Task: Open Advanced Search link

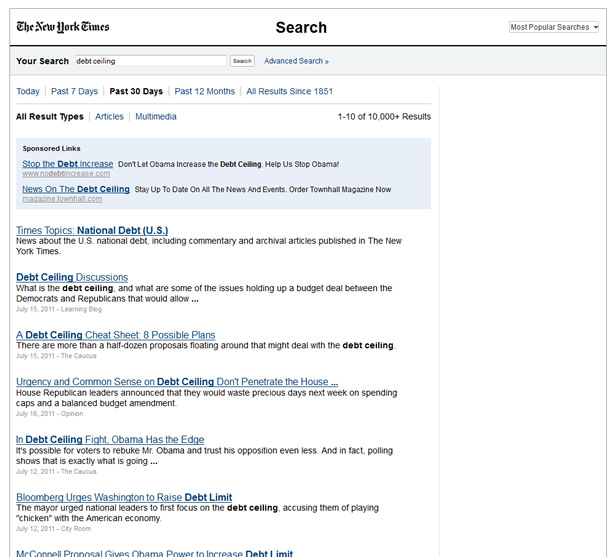Action: click(x=296, y=61)
